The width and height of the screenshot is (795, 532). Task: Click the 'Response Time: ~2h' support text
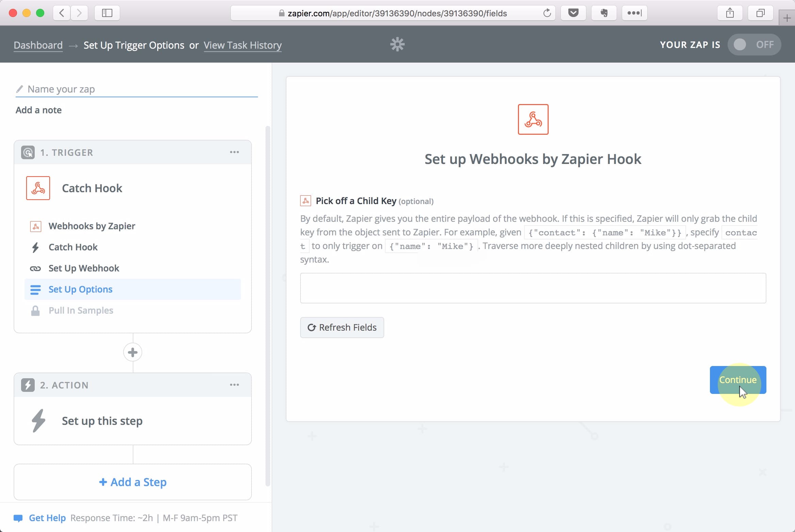[112, 518]
